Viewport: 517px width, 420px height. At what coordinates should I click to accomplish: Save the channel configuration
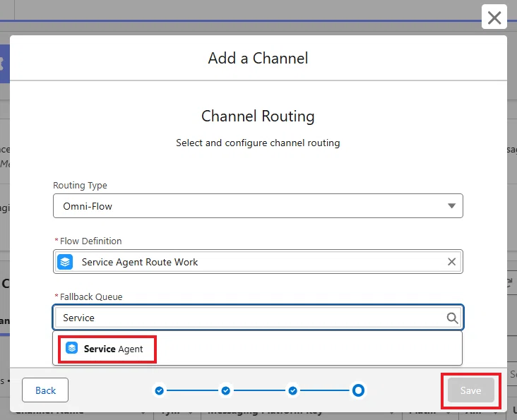(470, 390)
